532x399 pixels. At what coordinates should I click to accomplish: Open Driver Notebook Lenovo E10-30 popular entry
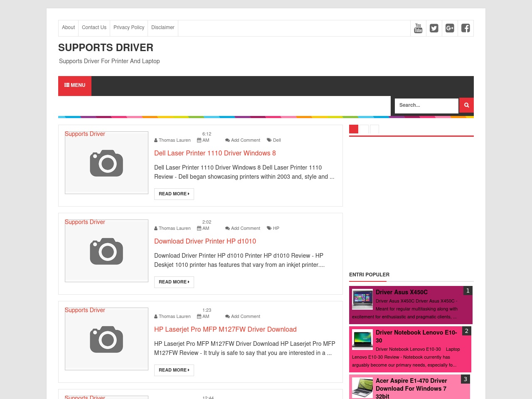point(416,336)
